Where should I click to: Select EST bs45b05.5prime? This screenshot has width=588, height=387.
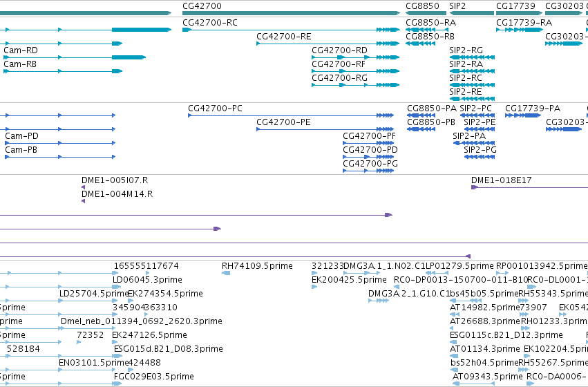(484, 294)
